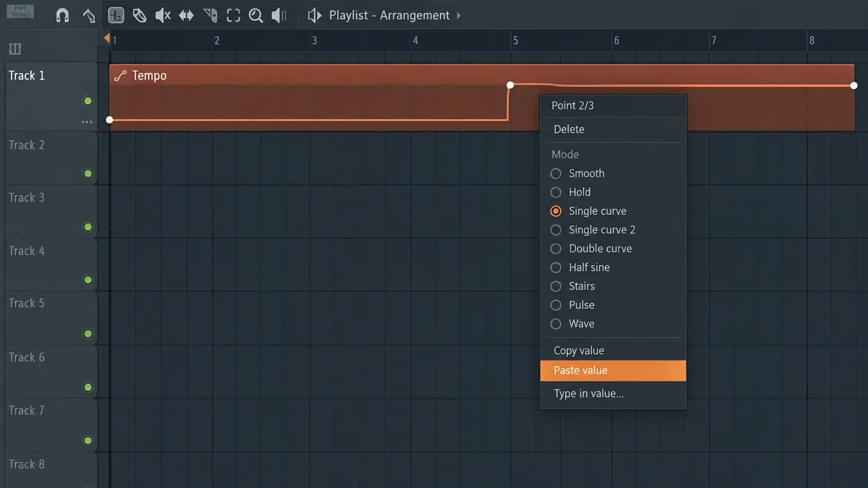868x488 pixels.
Task: Select the pencil Draw tool
Action: (89, 15)
